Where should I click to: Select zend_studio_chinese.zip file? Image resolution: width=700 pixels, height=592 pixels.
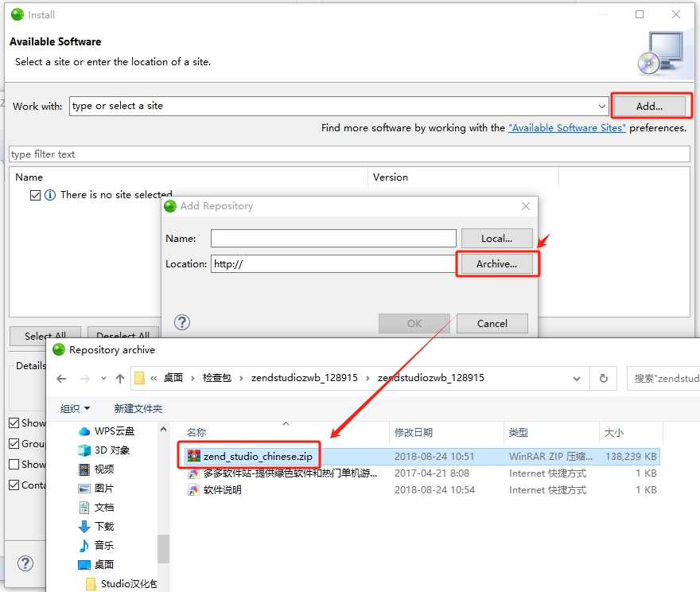pyautogui.click(x=258, y=456)
